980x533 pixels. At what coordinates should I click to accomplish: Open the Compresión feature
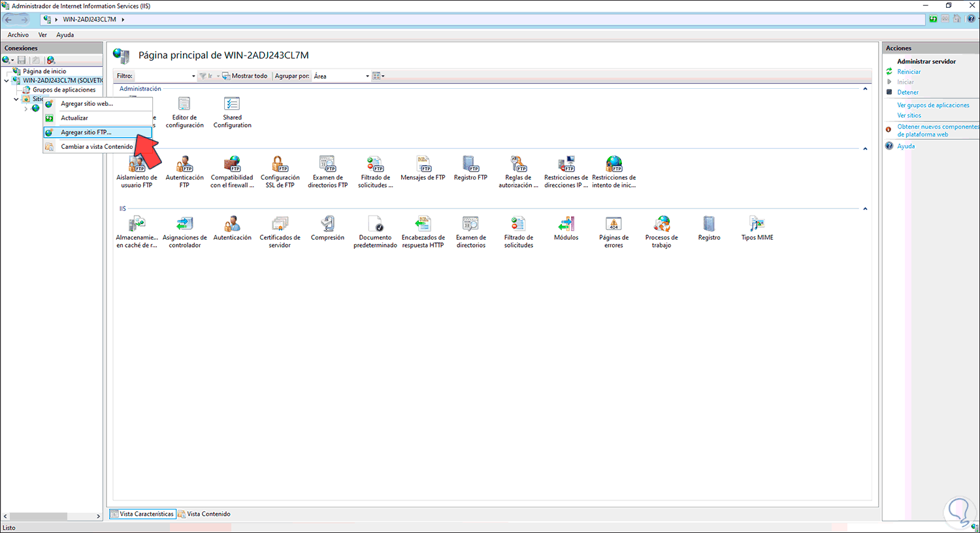[327, 229]
